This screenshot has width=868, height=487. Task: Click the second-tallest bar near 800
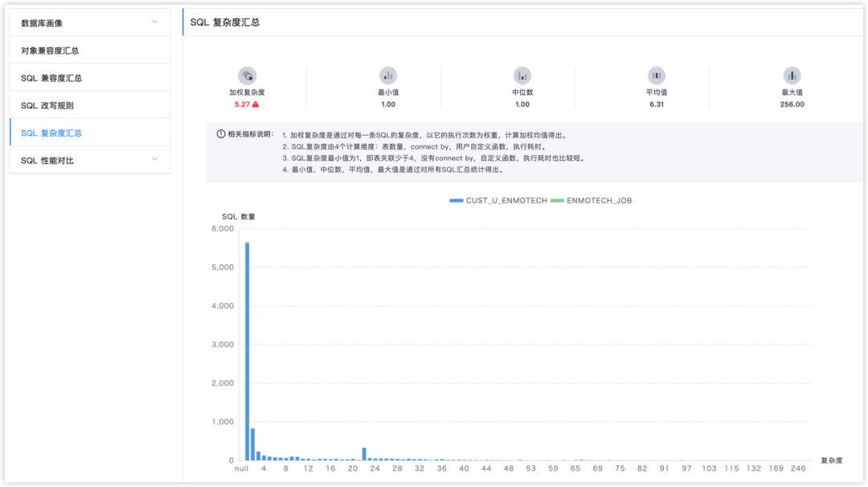pyautogui.click(x=252, y=444)
